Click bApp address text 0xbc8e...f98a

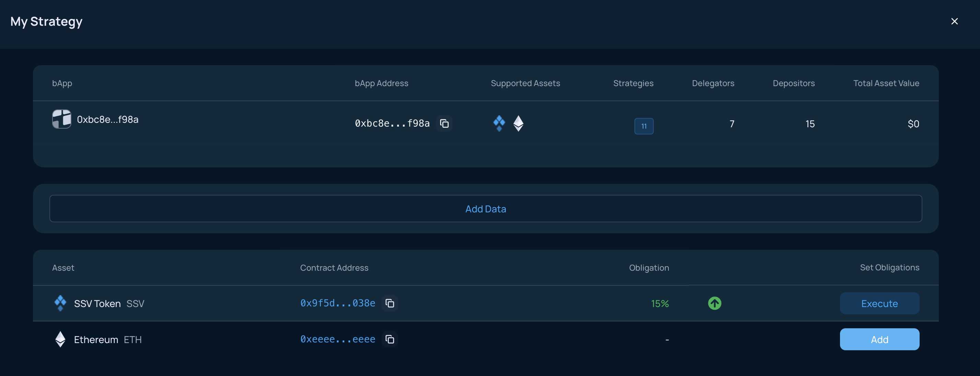point(392,123)
